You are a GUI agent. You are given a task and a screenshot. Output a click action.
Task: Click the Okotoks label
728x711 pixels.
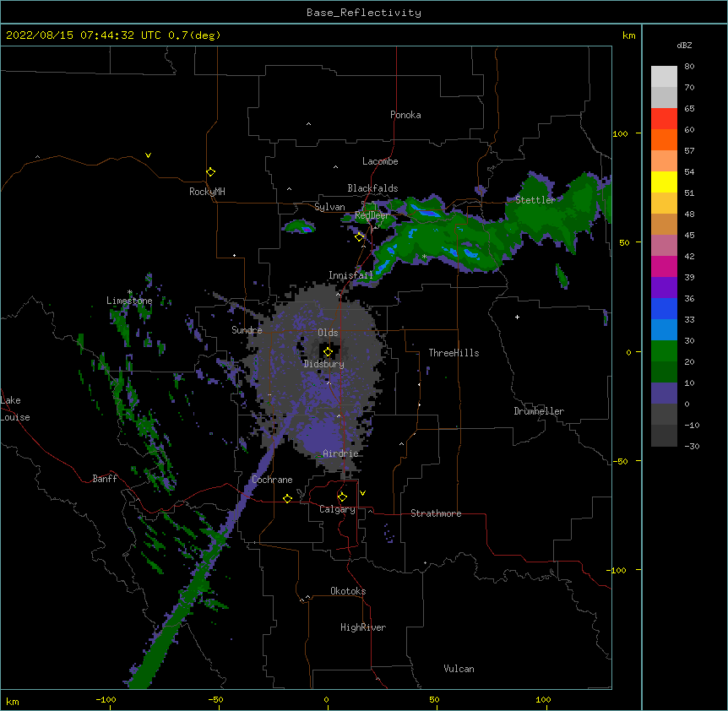click(348, 591)
